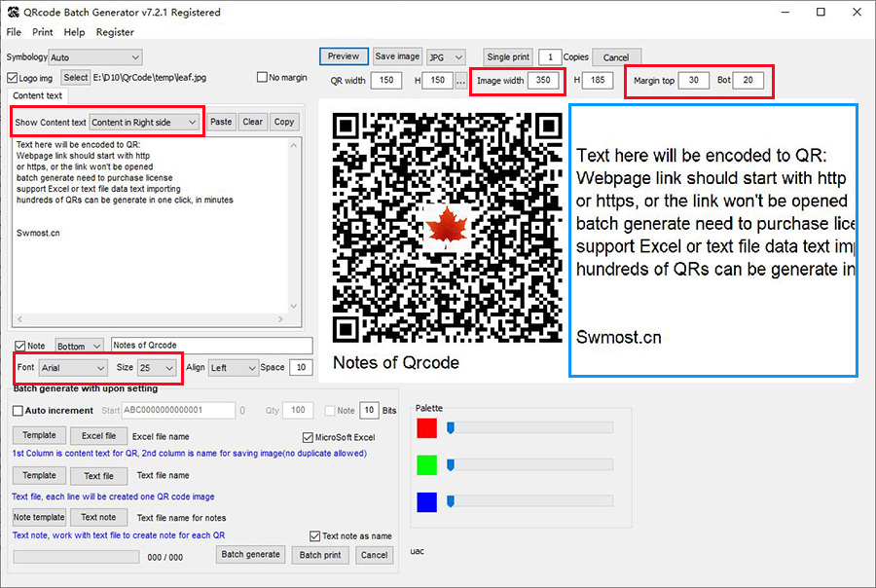Click Cancel next to Batch print
This screenshot has height=588, width=876.
click(375, 555)
